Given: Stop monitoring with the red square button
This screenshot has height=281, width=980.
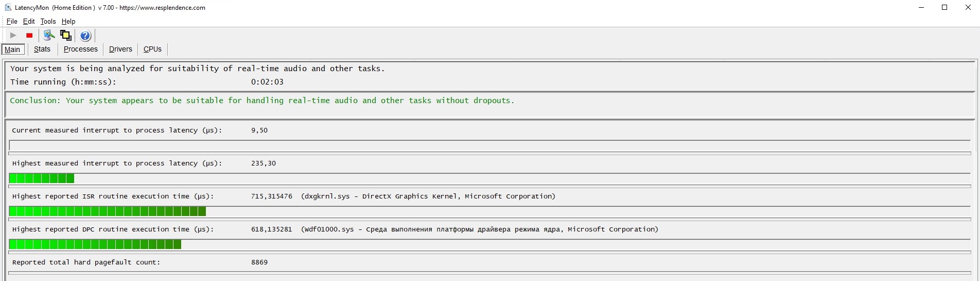Looking at the screenshot, I should point(29,36).
